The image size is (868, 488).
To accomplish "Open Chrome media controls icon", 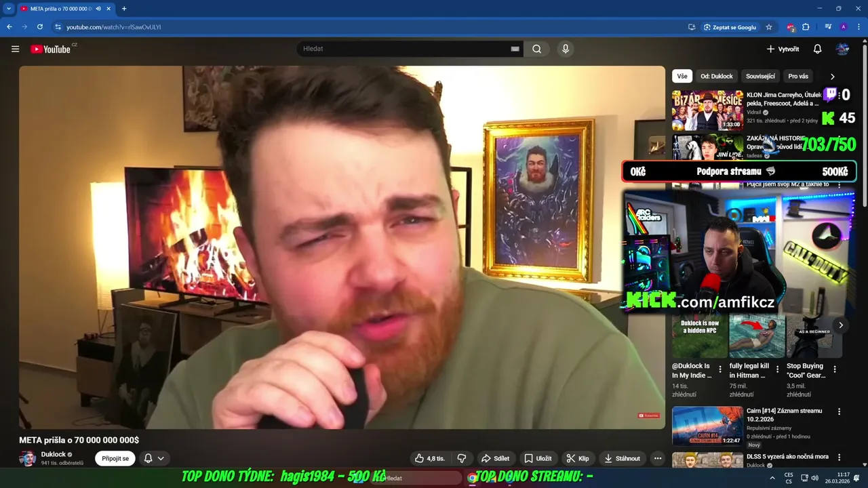I will coord(828,27).
